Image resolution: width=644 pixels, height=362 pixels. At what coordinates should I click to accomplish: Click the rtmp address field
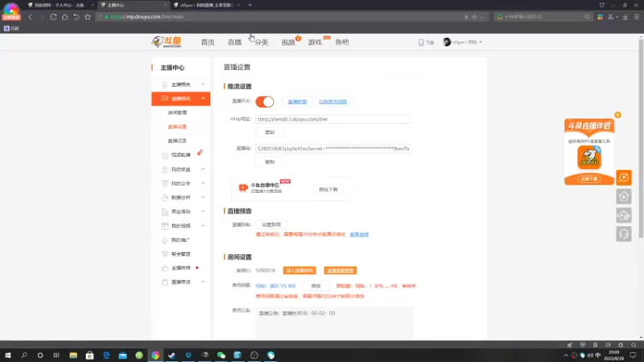point(333,119)
